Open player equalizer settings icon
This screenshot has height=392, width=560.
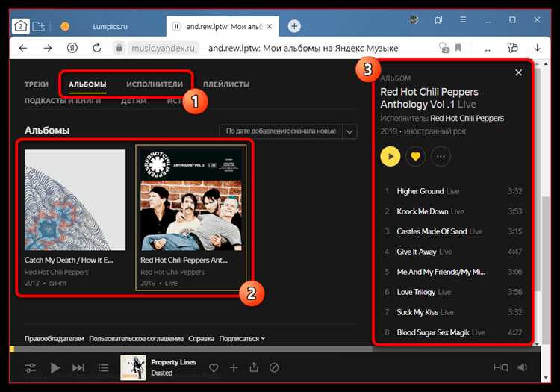coord(30,367)
